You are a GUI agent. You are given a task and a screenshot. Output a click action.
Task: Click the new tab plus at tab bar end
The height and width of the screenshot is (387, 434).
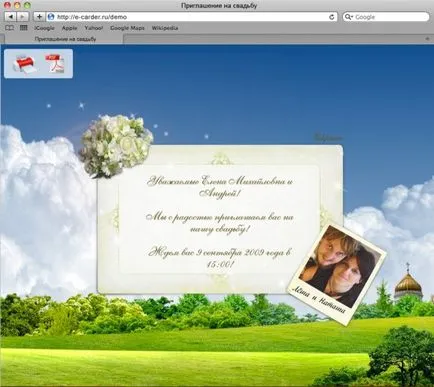coord(427,39)
